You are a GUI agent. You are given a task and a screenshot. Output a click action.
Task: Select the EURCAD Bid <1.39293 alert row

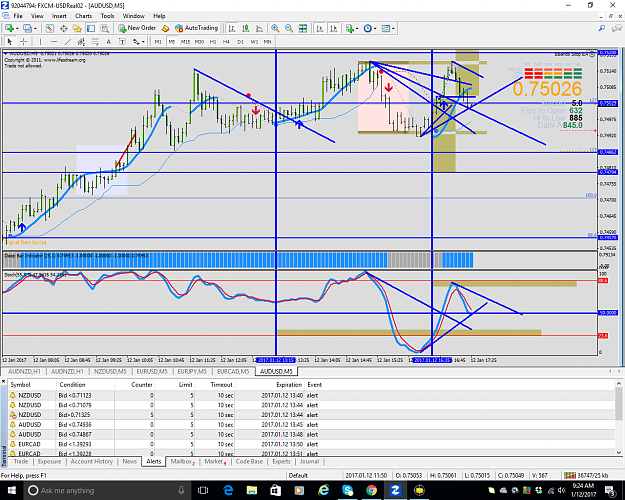(311, 444)
